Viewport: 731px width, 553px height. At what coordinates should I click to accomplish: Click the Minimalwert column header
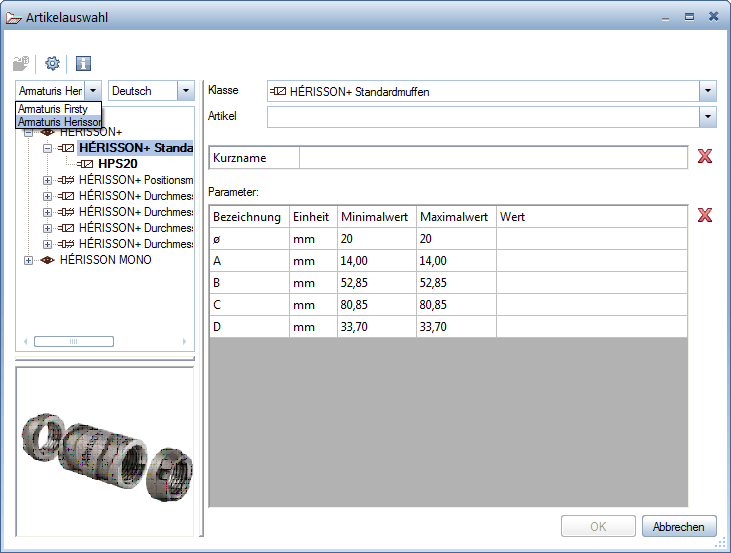click(377, 217)
